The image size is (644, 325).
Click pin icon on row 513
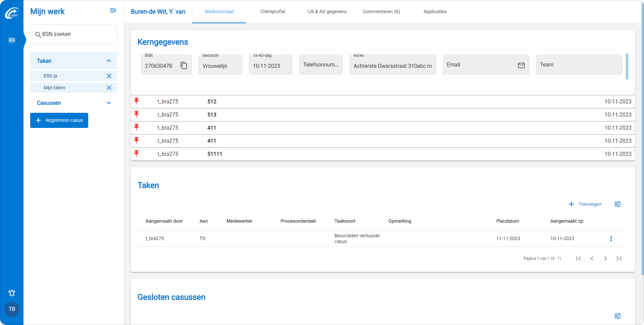click(137, 114)
